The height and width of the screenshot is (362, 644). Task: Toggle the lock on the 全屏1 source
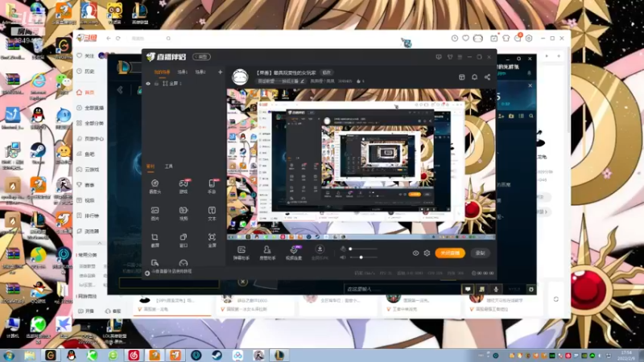pyautogui.click(x=156, y=84)
